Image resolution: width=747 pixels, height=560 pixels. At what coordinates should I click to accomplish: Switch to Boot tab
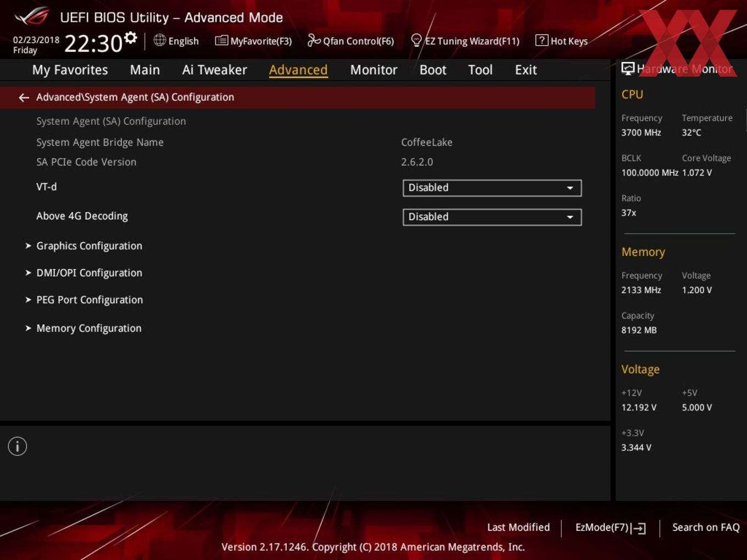[x=433, y=70]
